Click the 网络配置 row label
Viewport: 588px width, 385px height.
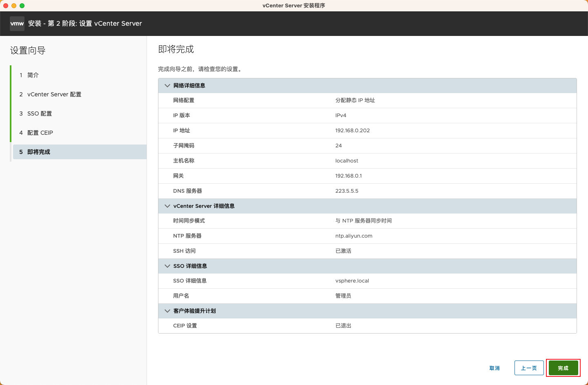click(184, 100)
